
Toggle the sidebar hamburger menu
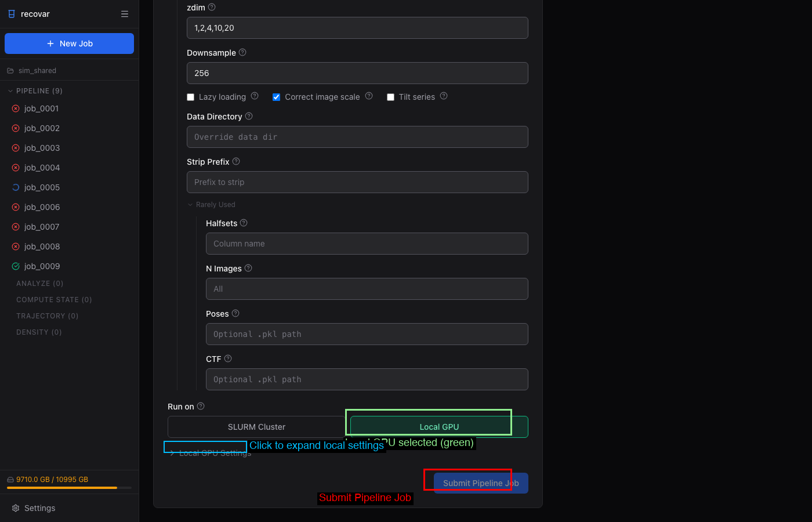[125, 14]
